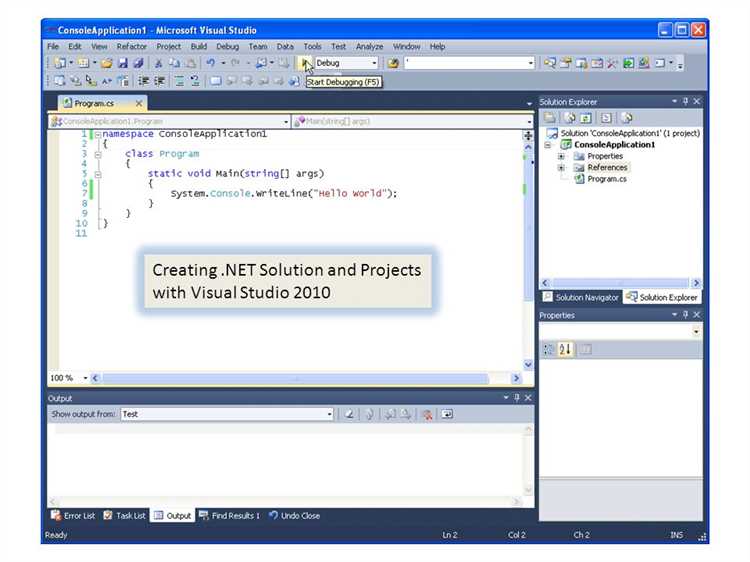This screenshot has height=562, width=750.
Task: Open the Build menu
Action: coord(199,46)
